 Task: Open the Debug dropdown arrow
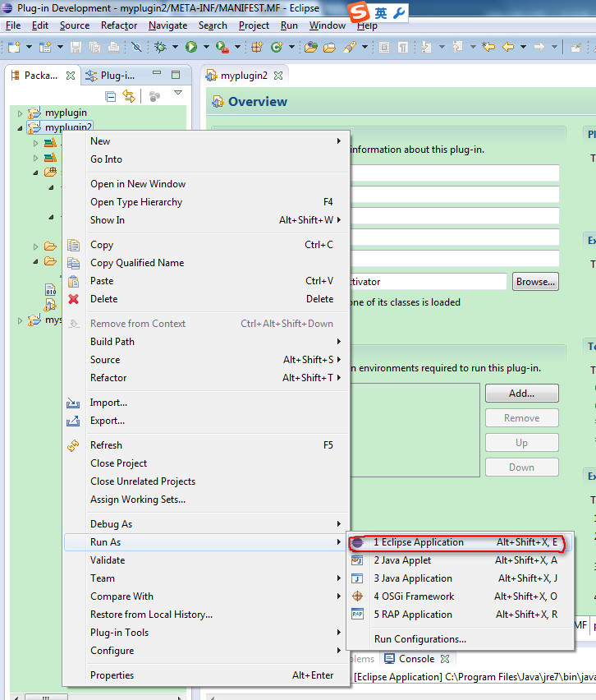coord(176,47)
